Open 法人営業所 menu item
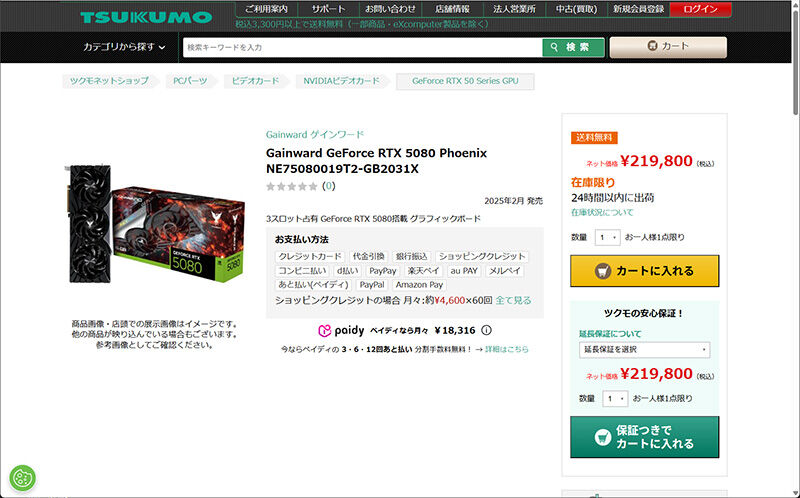 (514, 9)
